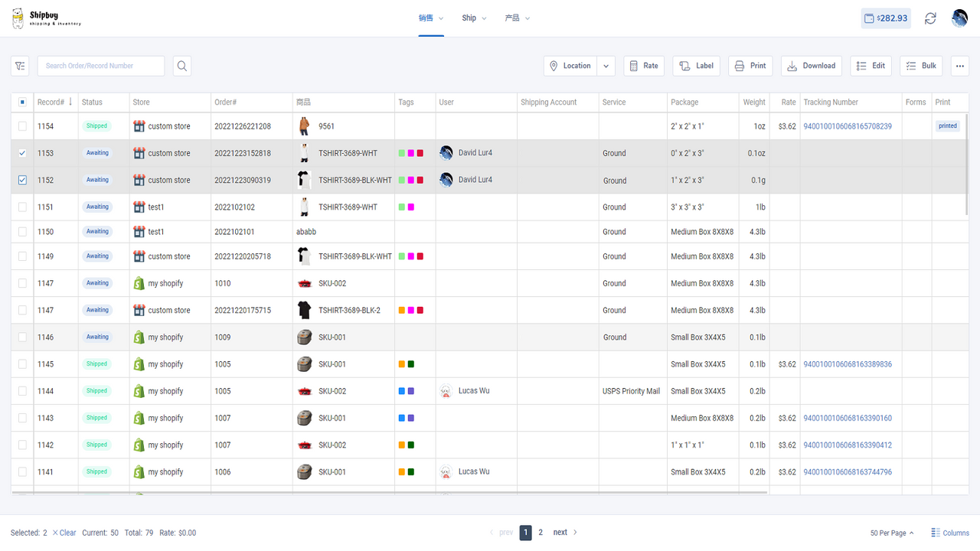The width and height of the screenshot is (980, 551).
Task: Click TSHIRT-3689-BLK-WHT image in row 1149
Action: [304, 256]
